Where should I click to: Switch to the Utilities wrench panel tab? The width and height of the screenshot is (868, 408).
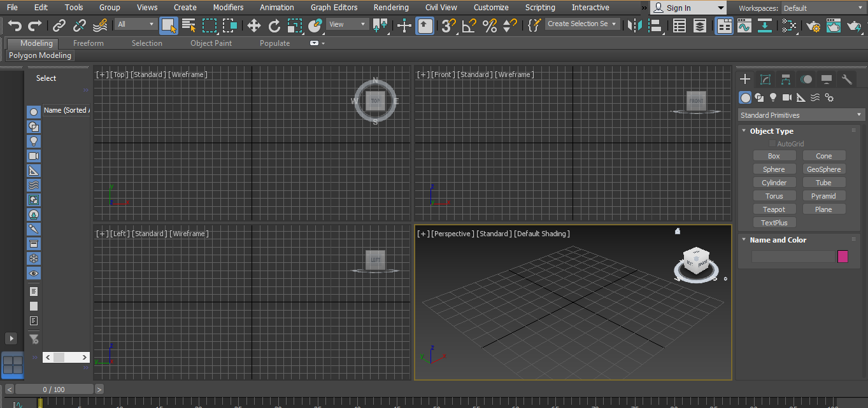point(847,80)
